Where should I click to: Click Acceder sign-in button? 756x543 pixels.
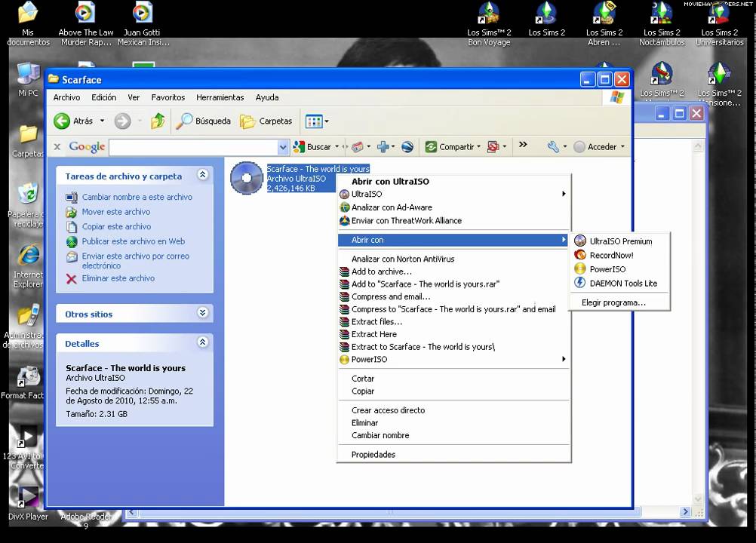pyautogui.click(x=596, y=146)
